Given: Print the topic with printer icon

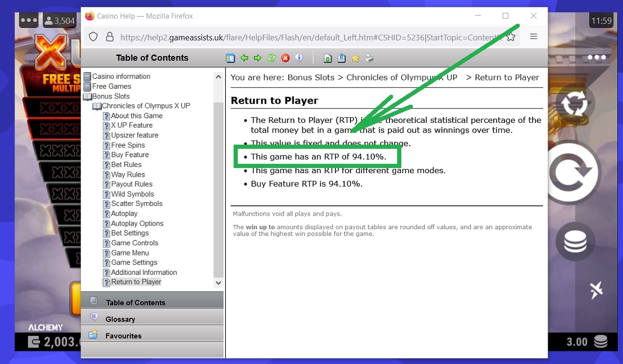Looking at the screenshot, I should pyautogui.click(x=369, y=58).
